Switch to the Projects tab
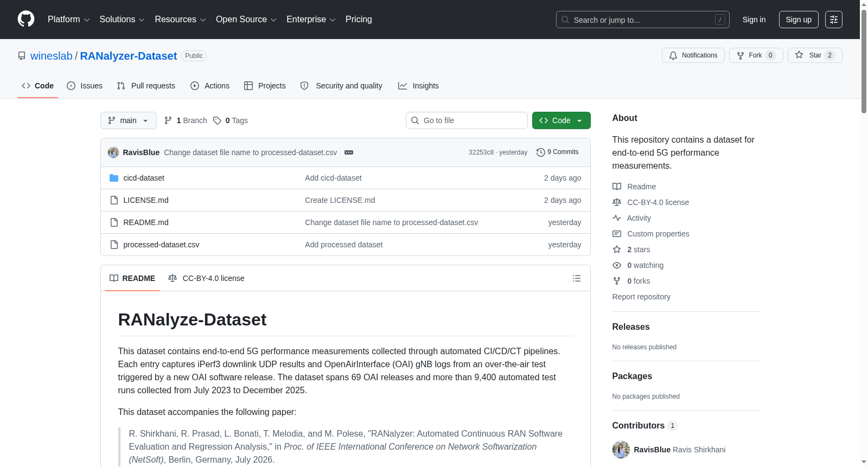 pyautogui.click(x=265, y=86)
